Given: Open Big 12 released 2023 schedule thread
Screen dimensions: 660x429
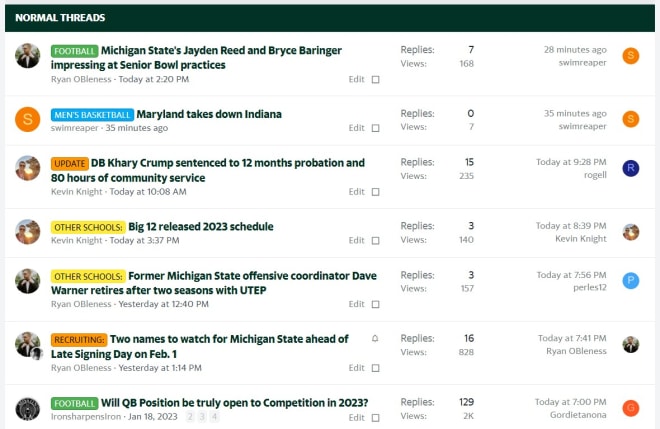Looking at the screenshot, I should [201, 226].
